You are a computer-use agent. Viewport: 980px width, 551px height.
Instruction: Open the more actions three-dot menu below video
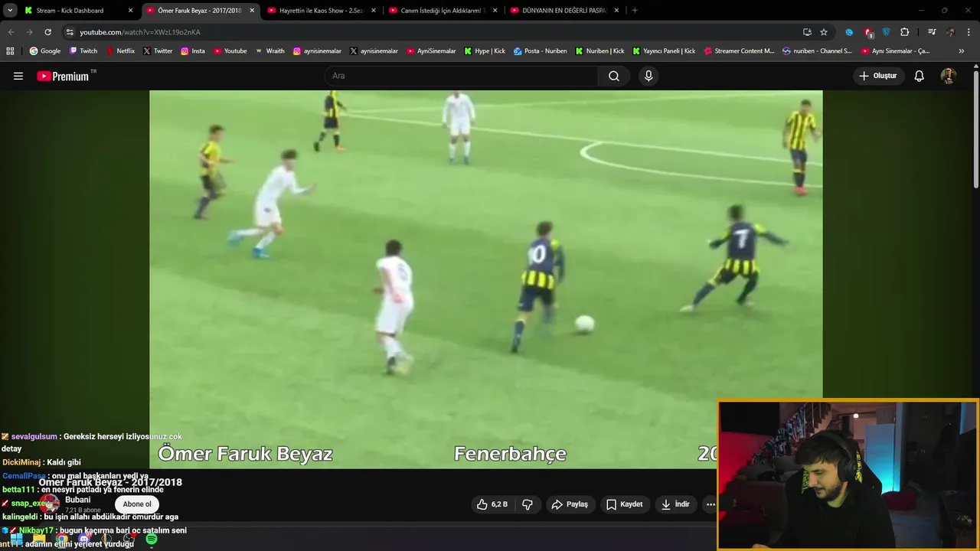[710, 504]
